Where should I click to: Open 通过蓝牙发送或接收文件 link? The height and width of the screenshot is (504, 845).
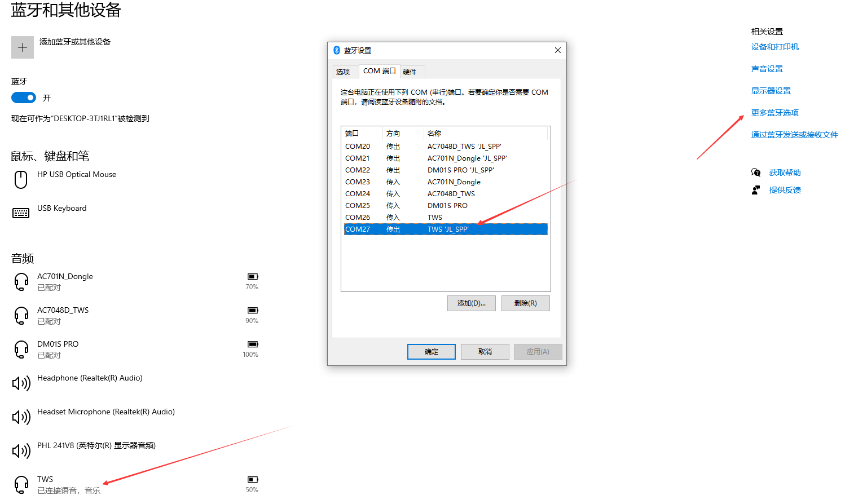[x=795, y=135]
